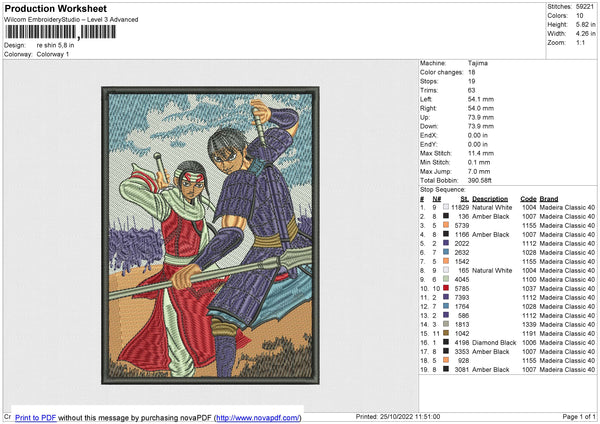Click the Height value 5.82 in
Image resolution: width=600 pixels, height=424 pixels.
coord(586,24)
